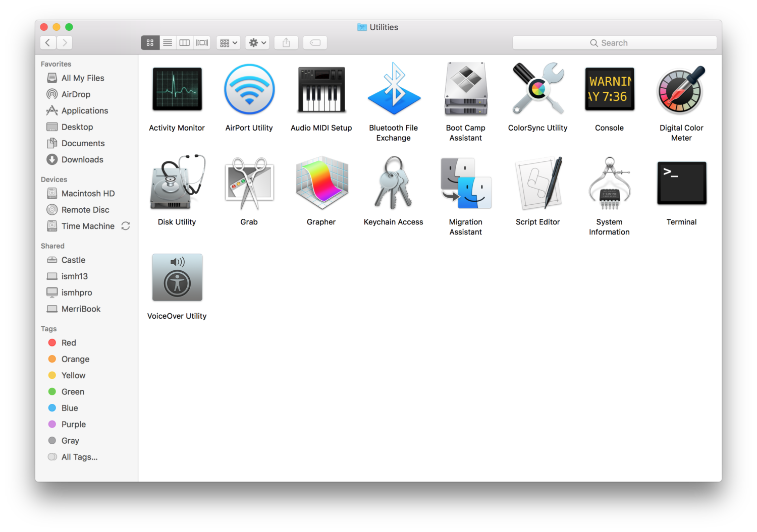Select Applications in the sidebar
The height and width of the screenshot is (532, 757).
(84, 110)
